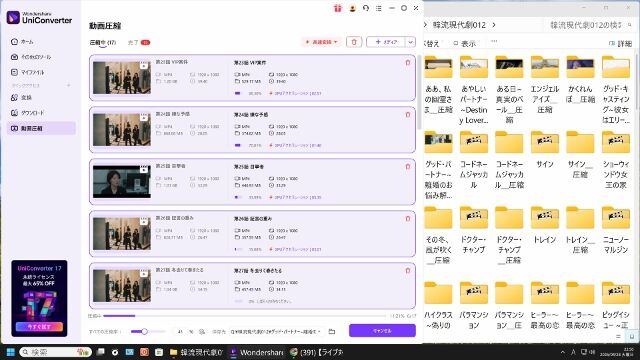Open the save location path dropdown
The image size is (640, 360).
(276, 332)
